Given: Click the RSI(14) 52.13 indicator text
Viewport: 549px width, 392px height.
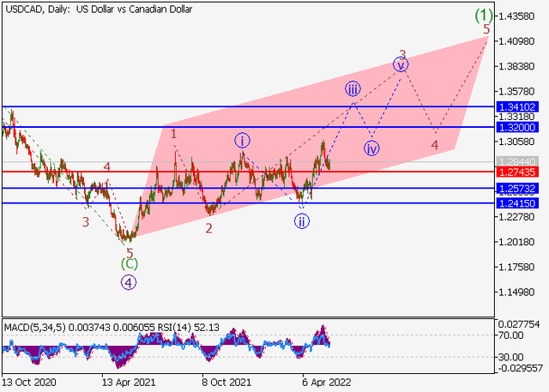Looking at the screenshot, I should [x=189, y=328].
